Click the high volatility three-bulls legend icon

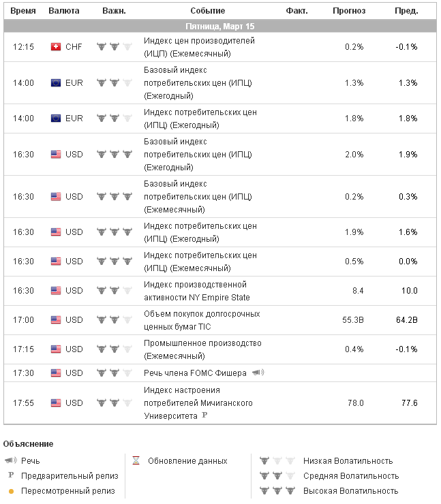pos(275,491)
